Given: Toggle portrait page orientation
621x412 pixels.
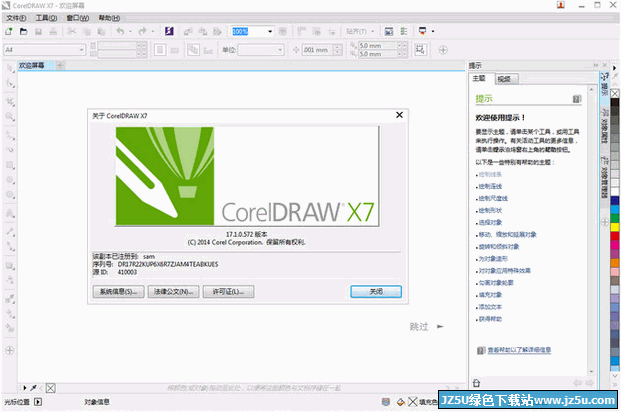Looking at the screenshot, I should (x=160, y=50).
